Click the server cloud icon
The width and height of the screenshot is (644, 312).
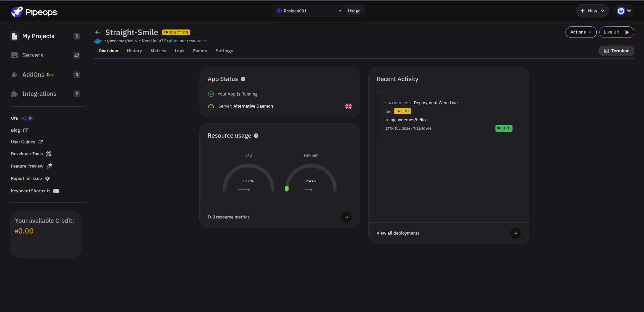[x=211, y=106]
